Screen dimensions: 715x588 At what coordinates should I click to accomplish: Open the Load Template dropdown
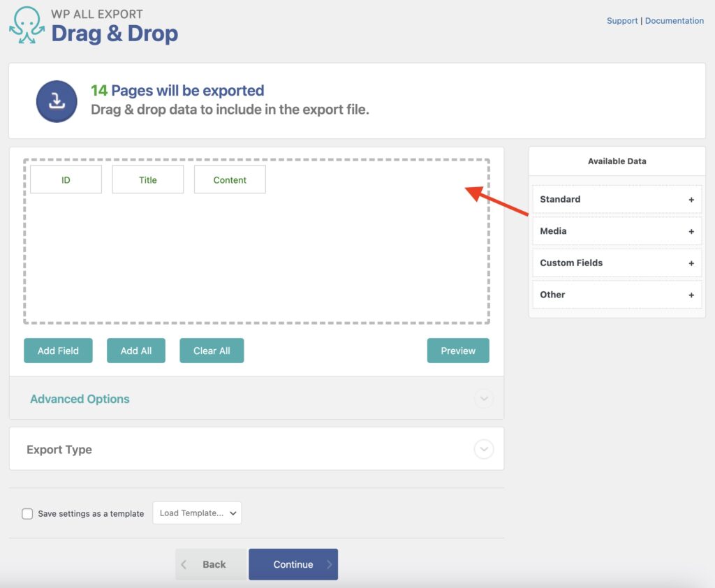[x=197, y=512]
